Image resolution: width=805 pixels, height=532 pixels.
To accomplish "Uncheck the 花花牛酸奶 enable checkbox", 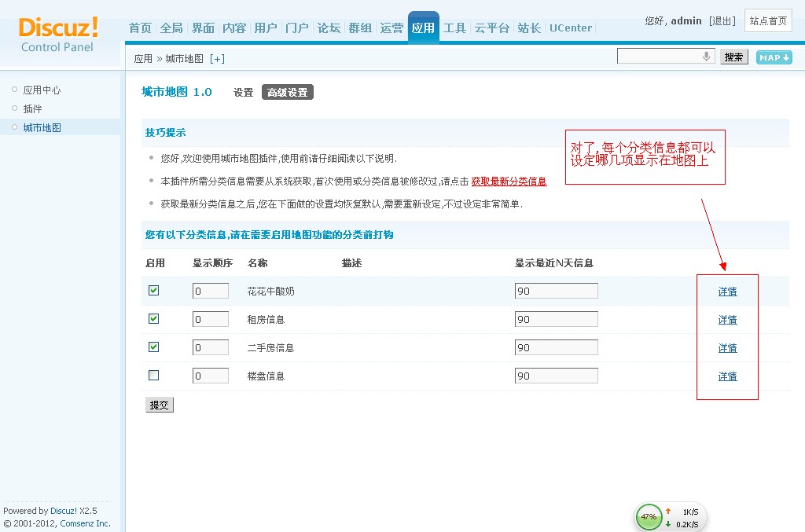I will pyautogui.click(x=154, y=291).
